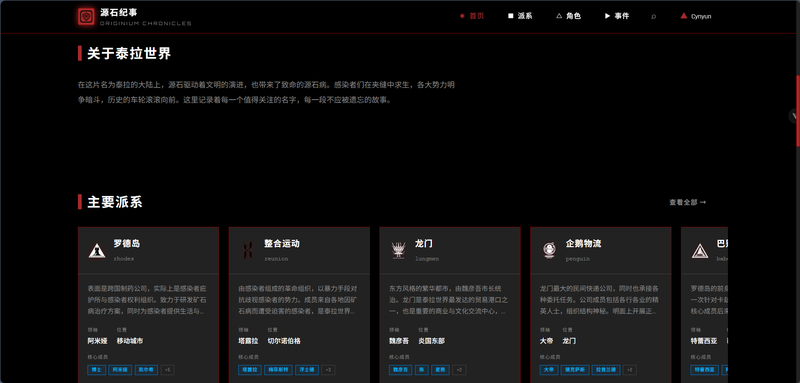Open the 企鹅物流 card title

[x=583, y=244]
